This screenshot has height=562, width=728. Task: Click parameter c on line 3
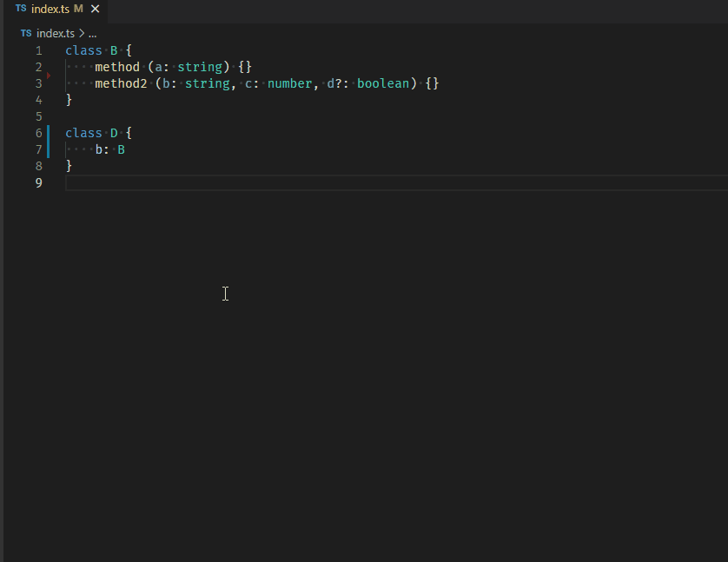tap(248, 83)
